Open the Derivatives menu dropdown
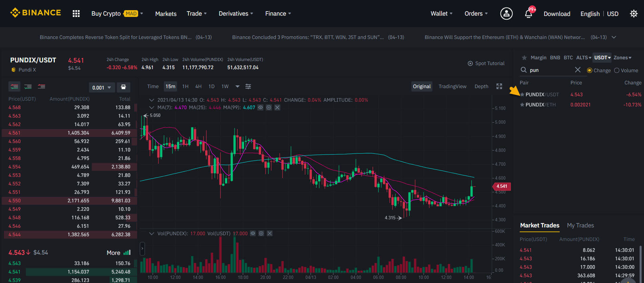The height and width of the screenshot is (283, 644). [x=236, y=14]
